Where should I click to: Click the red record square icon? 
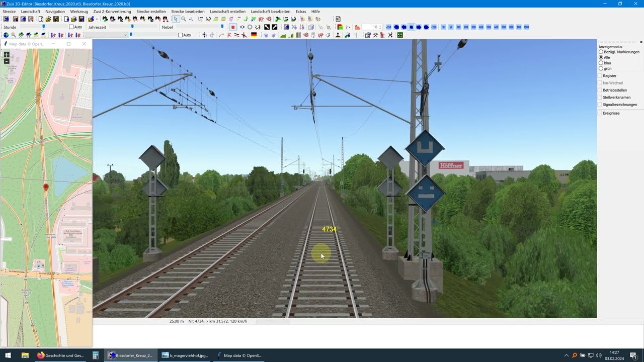(233, 27)
